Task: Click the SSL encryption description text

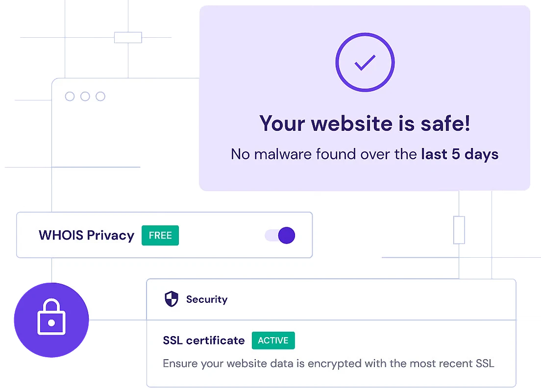Action: (328, 364)
